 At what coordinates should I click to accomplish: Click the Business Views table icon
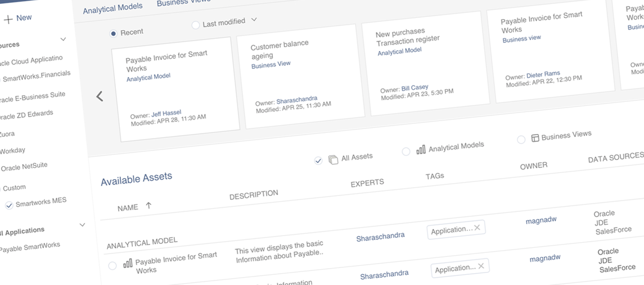click(535, 138)
